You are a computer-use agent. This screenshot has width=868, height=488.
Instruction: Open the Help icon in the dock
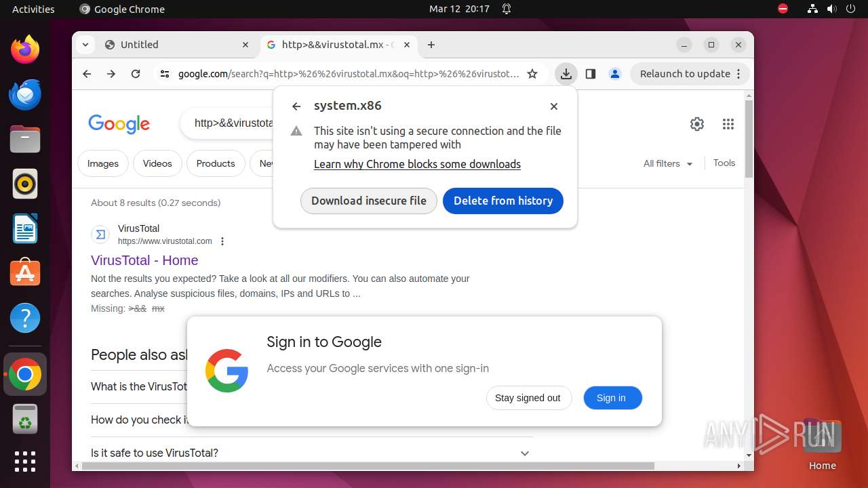25,318
